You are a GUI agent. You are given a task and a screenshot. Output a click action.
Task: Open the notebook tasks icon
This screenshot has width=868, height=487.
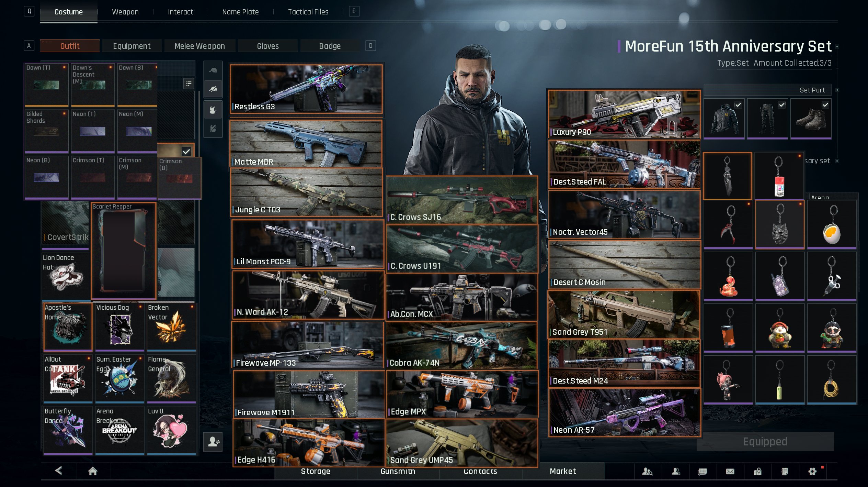point(785,472)
